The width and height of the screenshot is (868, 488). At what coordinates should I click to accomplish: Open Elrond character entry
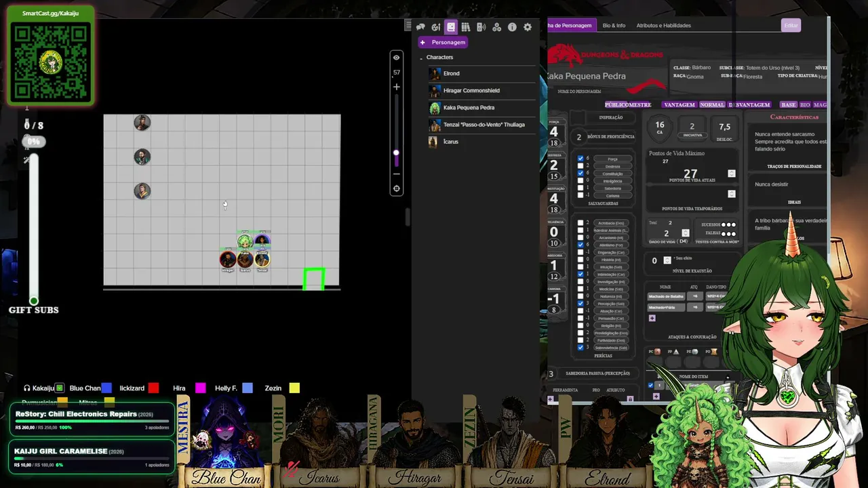click(481, 73)
